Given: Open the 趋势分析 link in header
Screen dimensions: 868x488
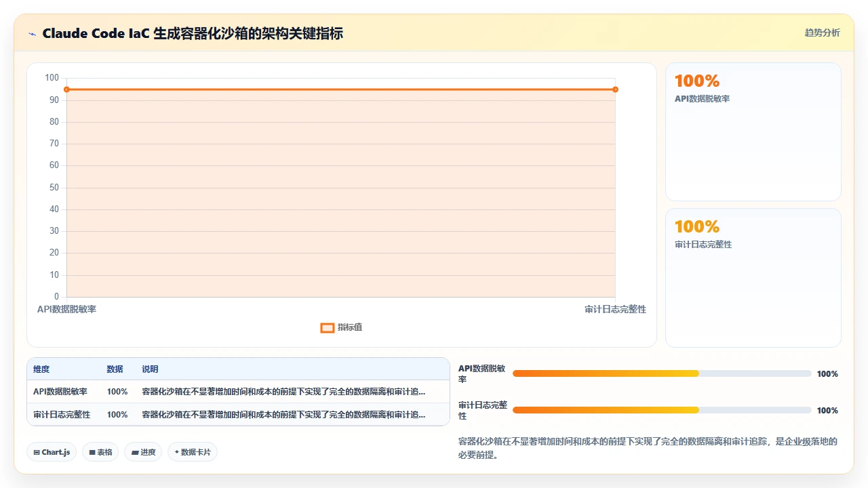Looking at the screenshot, I should [822, 33].
